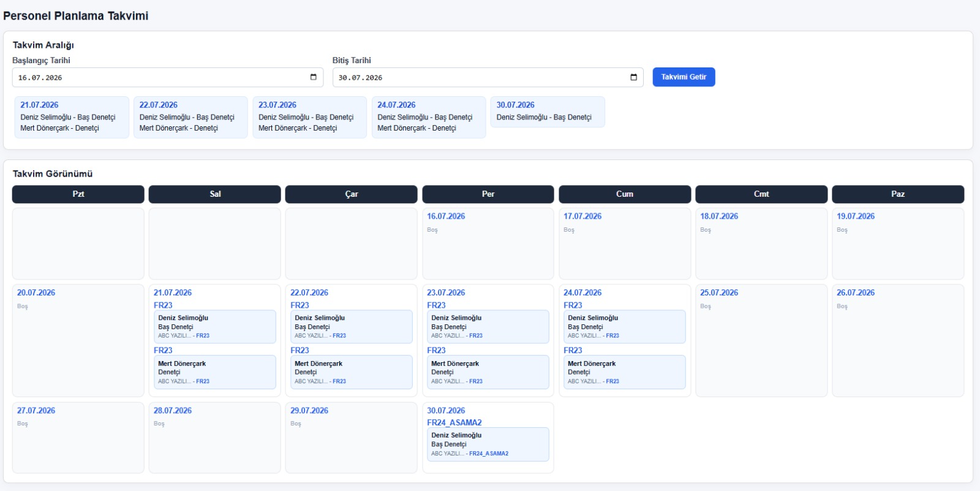
Task: Open the 16.07.2026 calendar day cell
Action: (488, 244)
